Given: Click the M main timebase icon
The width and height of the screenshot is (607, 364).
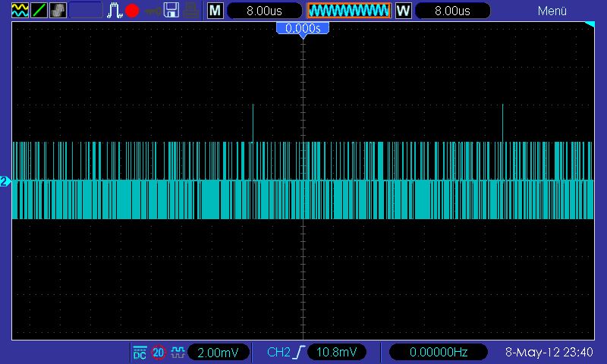Looking at the screenshot, I should pyautogui.click(x=215, y=11).
